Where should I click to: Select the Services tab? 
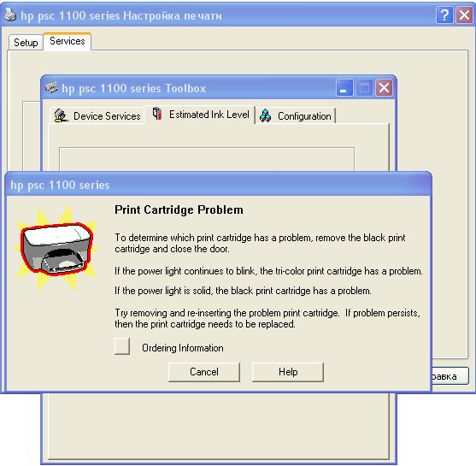[68, 41]
